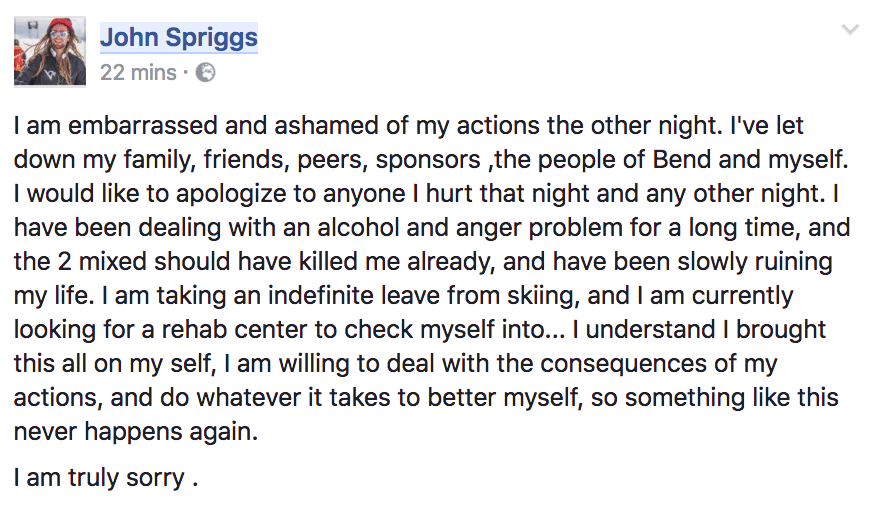This screenshot has height=507, width=878.
Task: Click 'consequences of my' text in post
Action: tap(658, 364)
